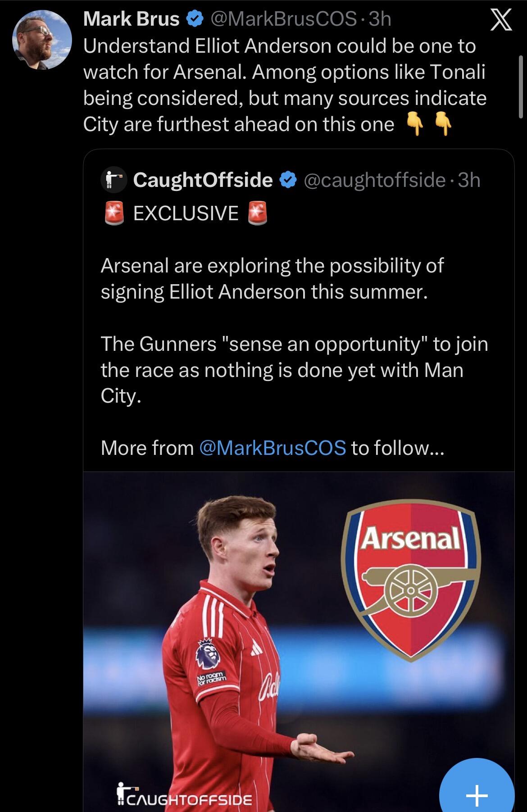Click the siren emoji after EXCLUSIVE
Viewport: 527px width, 812px height.
click(x=258, y=213)
